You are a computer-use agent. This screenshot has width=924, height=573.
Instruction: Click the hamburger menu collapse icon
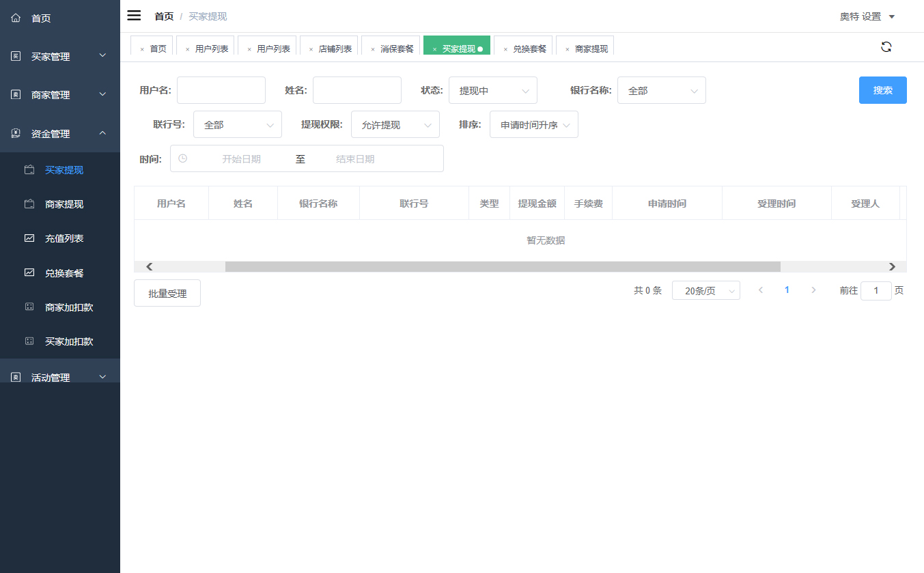(x=134, y=16)
